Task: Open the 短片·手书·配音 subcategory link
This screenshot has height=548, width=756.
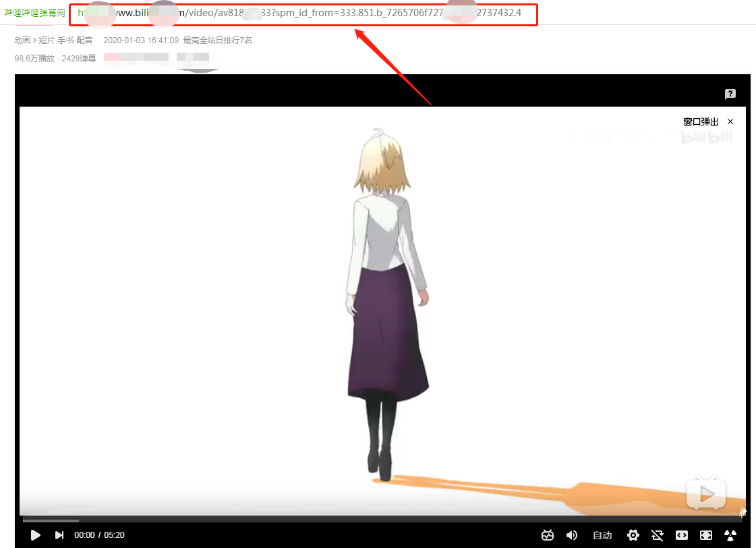Action: [x=65, y=40]
